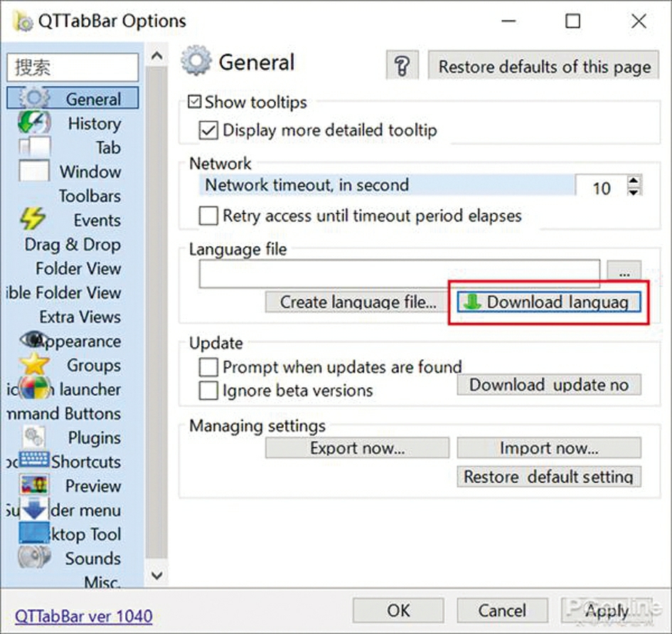This screenshot has height=634, width=672.
Task: Click the help question mark button
Action: coord(402,66)
